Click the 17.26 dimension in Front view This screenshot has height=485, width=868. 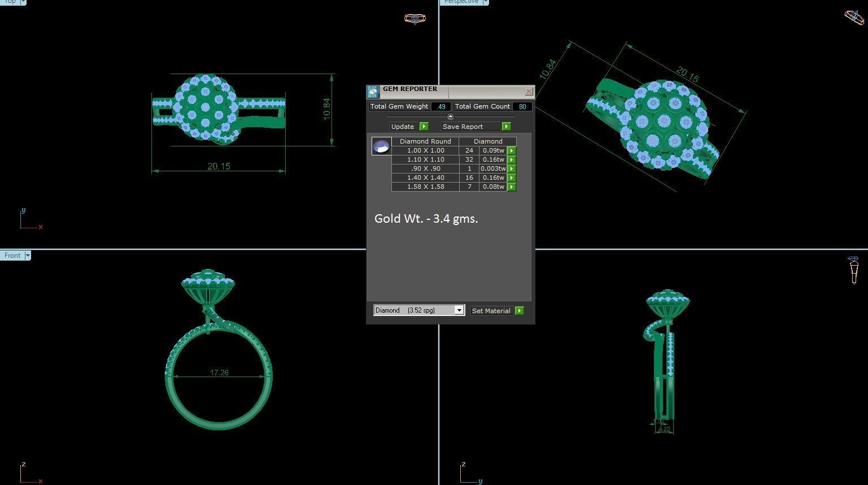click(219, 373)
